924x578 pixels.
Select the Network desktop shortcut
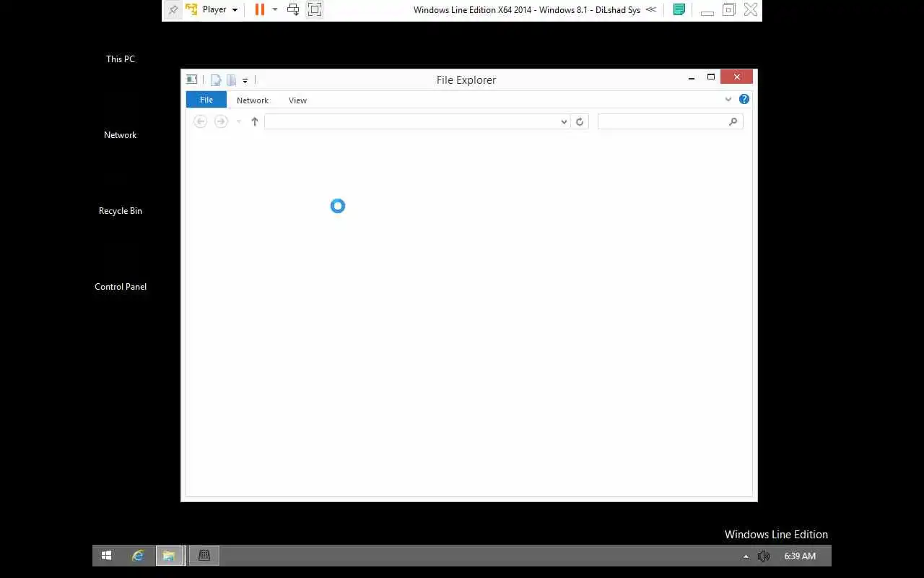click(120, 135)
